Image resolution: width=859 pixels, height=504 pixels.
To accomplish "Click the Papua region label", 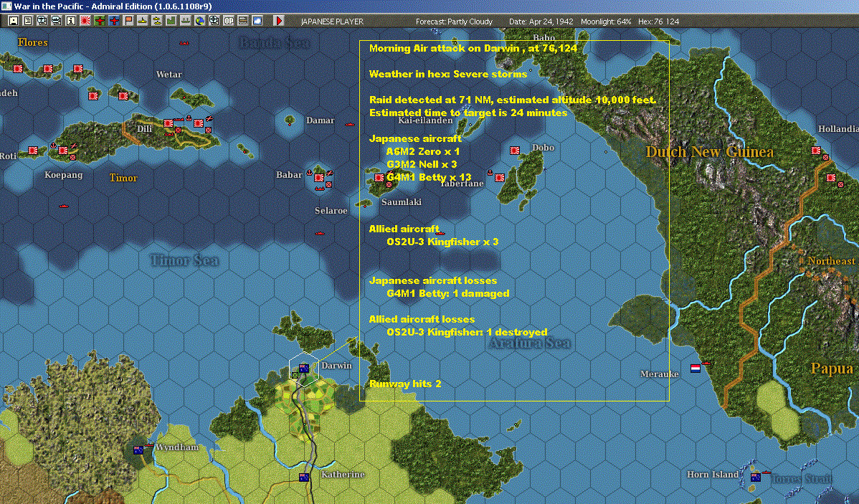I will tap(832, 369).
